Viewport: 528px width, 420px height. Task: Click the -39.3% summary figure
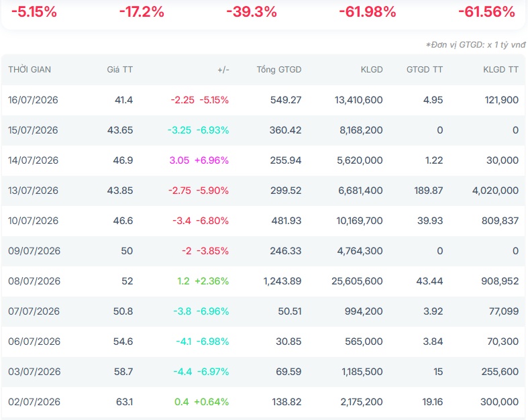[252, 12]
